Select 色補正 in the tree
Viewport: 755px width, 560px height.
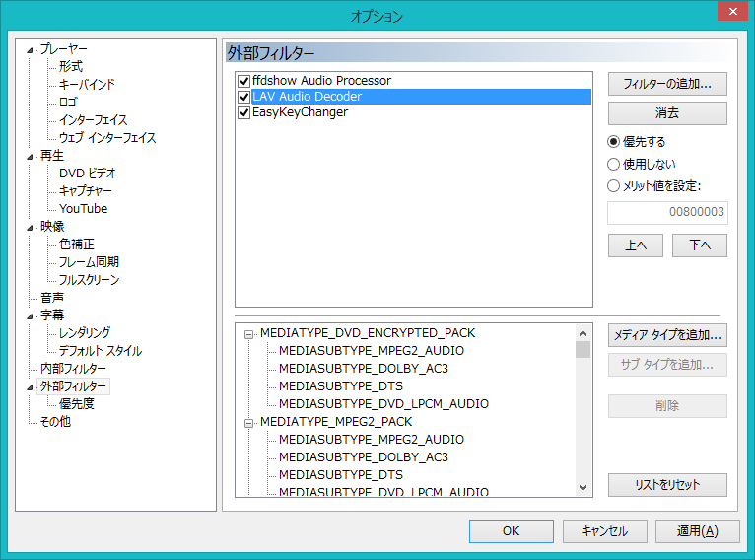point(77,245)
